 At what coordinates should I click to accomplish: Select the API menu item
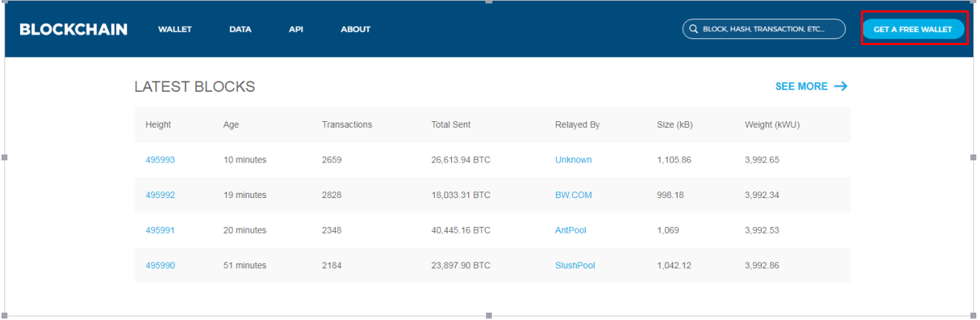point(296,30)
